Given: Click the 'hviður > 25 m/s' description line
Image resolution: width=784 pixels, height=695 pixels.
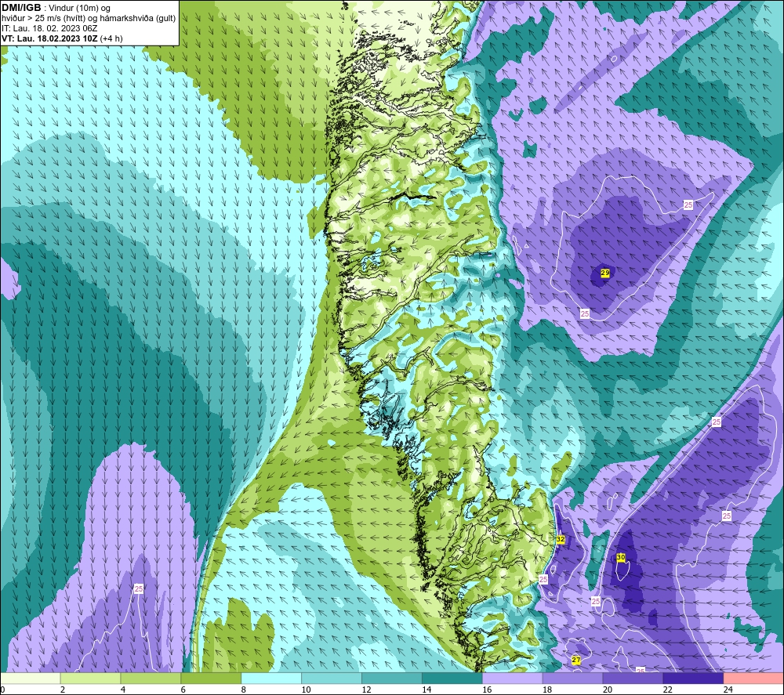Looking at the screenshot, I should point(89,19).
